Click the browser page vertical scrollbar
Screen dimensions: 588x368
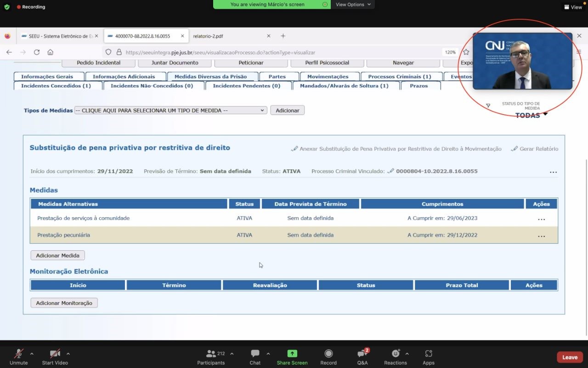click(585, 244)
